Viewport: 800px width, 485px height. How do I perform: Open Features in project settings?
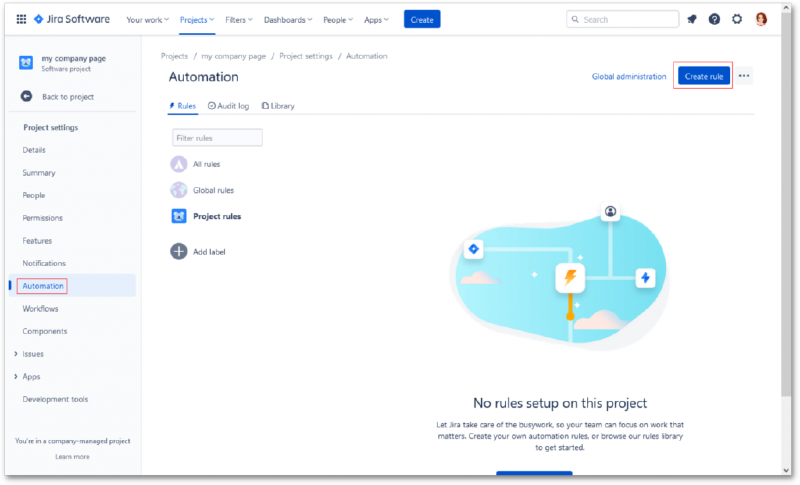tap(37, 241)
